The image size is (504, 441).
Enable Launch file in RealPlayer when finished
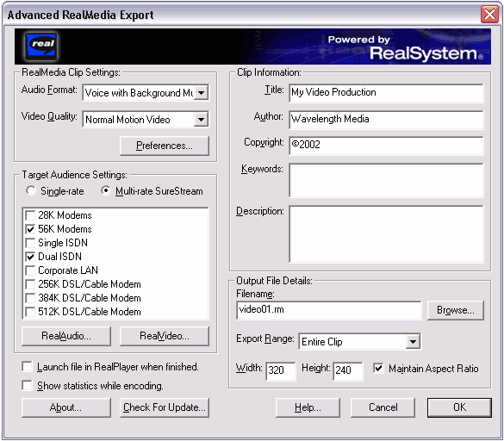click(27, 366)
